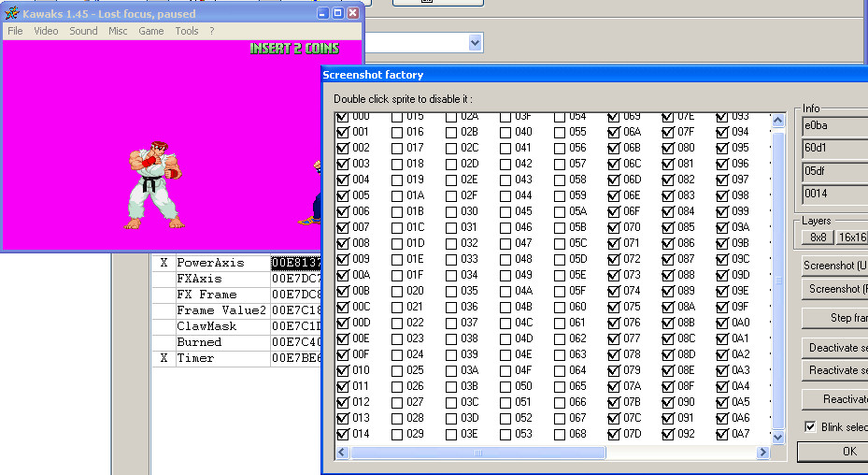Click the Step frame button
The width and height of the screenshot is (868, 475).
[x=834, y=318]
